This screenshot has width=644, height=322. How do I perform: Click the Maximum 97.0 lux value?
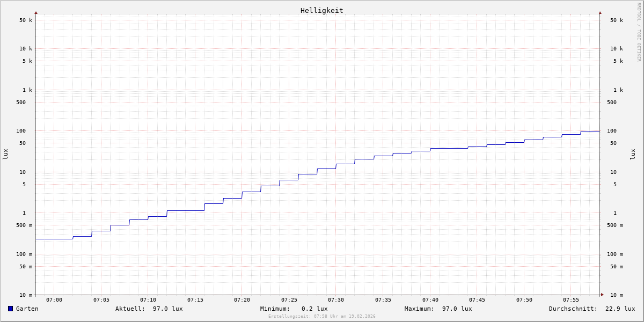click(457, 309)
